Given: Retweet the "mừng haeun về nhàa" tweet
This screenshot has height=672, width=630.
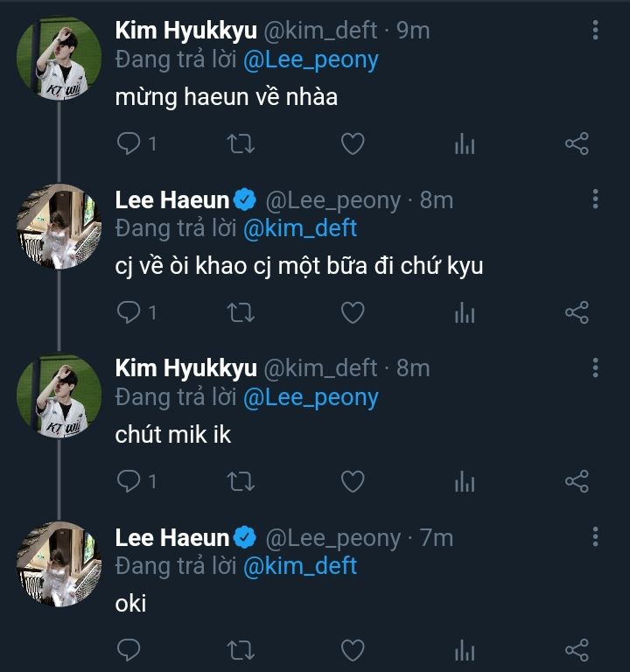Looking at the screenshot, I should coord(240,143).
